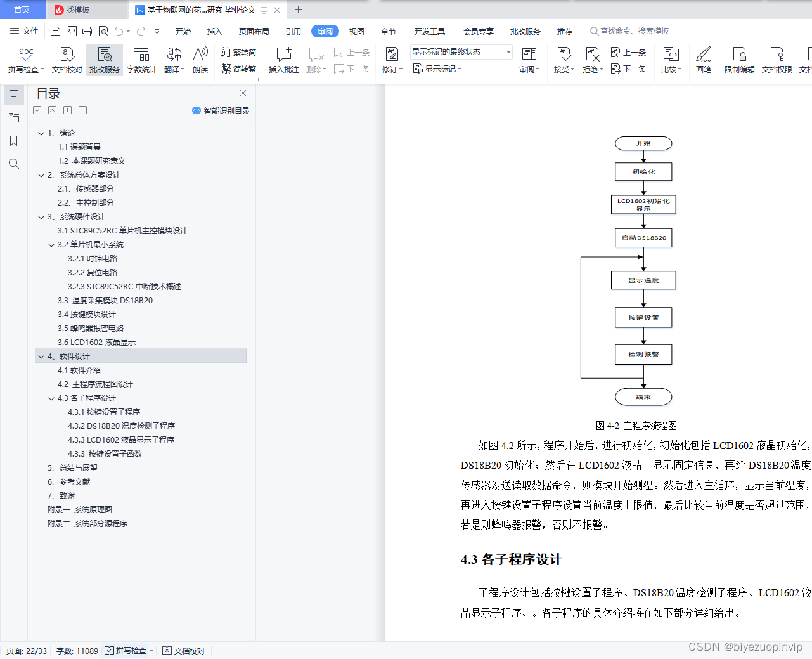Jump to 5、总结与展望 heading
The image size is (812, 659).
[72, 468]
